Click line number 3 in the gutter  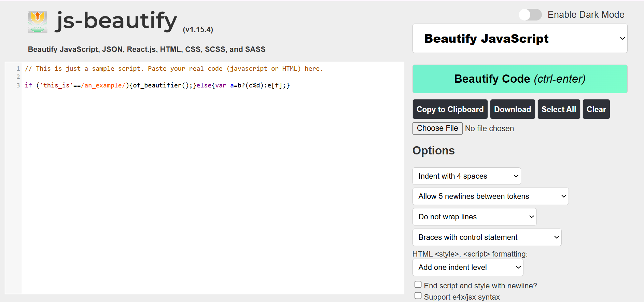18,85
